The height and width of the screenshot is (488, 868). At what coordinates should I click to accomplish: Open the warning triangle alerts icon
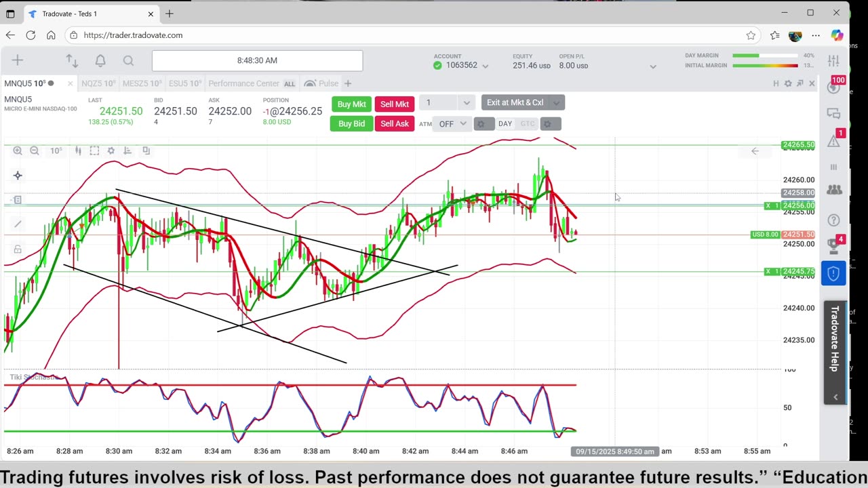(x=835, y=140)
